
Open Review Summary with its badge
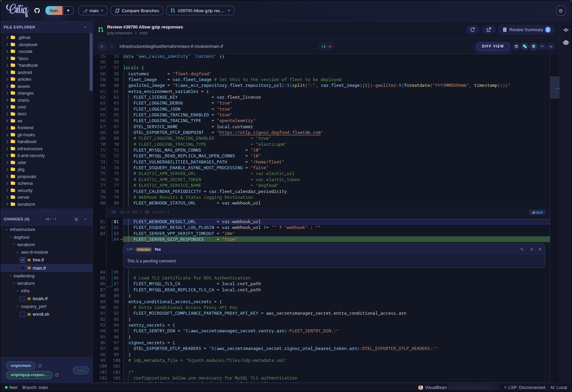pos(526,30)
